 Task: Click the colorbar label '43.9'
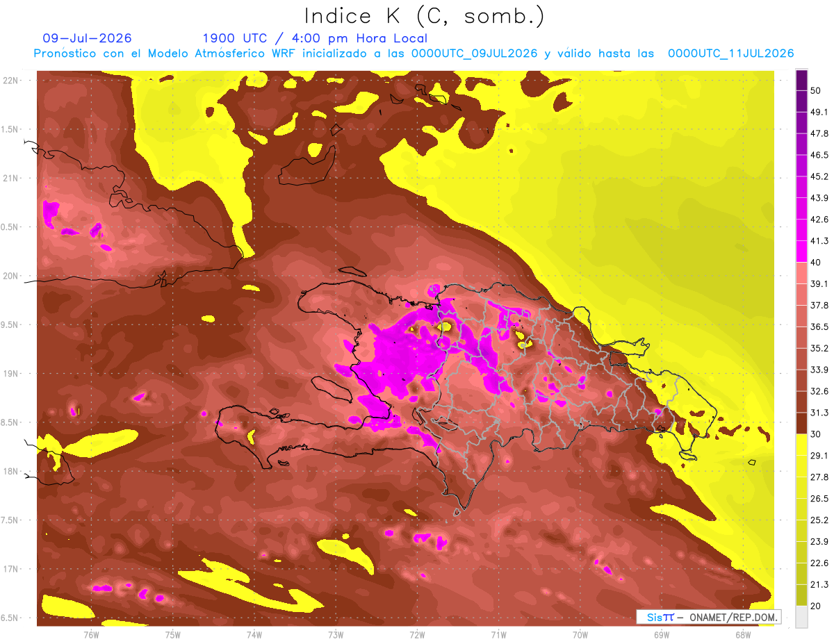click(820, 199)
